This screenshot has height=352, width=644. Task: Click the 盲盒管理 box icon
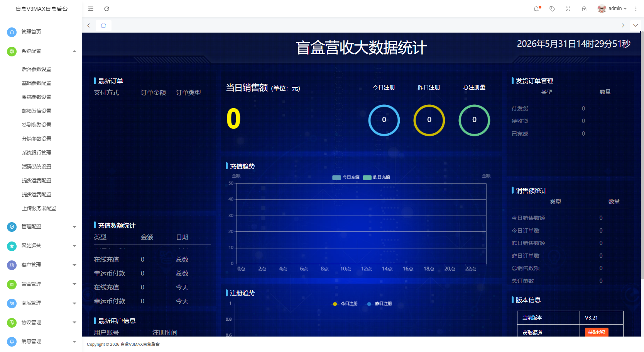pyautogui.click(x=12, y=284)
